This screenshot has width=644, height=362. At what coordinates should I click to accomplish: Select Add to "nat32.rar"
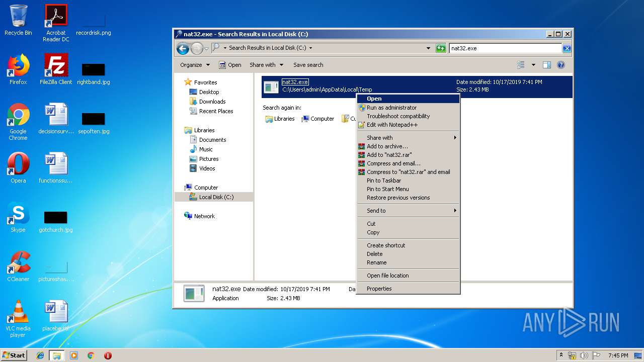[x=408, y=155]
